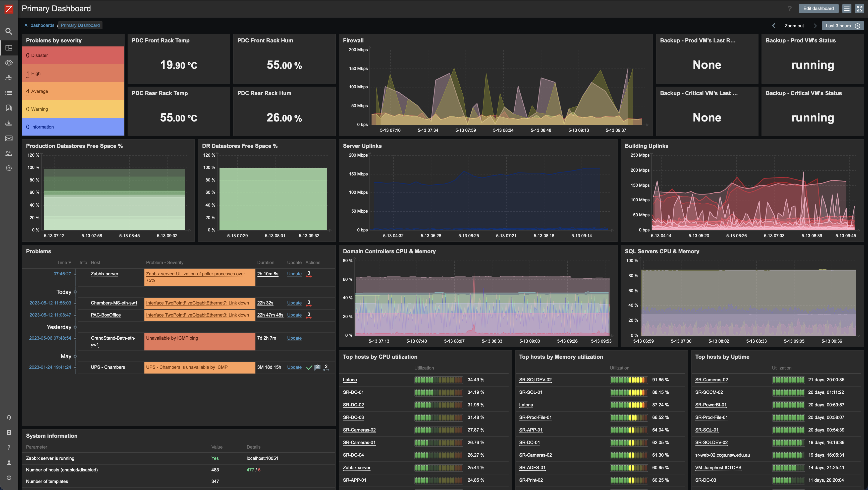Select the Primary Dashboard breadcrumb tab
Image resolution: width=868 pixels, height=490 pixels.
point(80,25)
